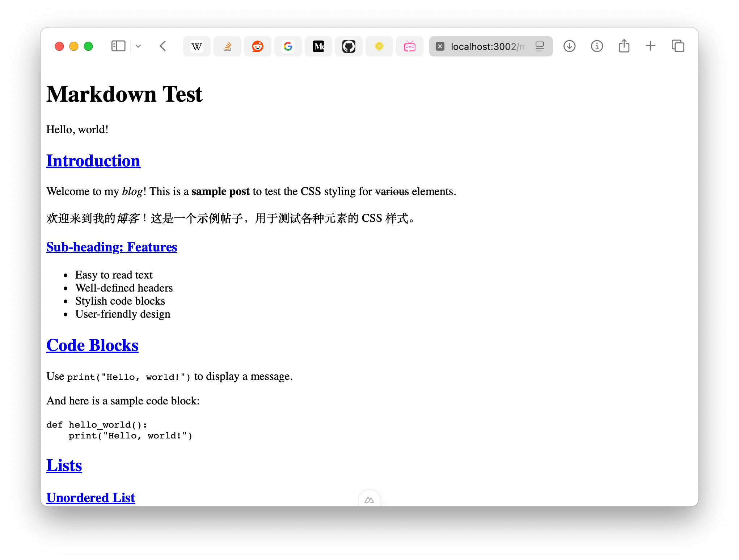
Task: Click the Markdown Test page title
Action: click(x=124, y=94)
